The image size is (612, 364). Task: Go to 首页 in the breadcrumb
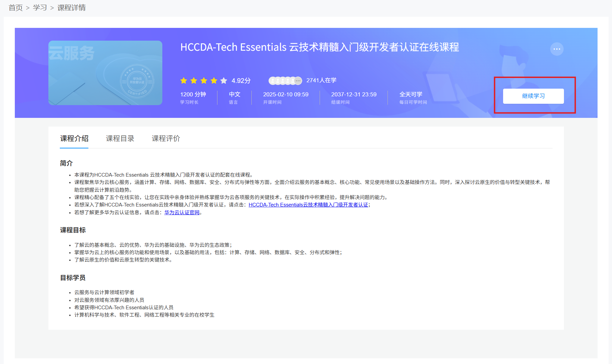(15, 8)
